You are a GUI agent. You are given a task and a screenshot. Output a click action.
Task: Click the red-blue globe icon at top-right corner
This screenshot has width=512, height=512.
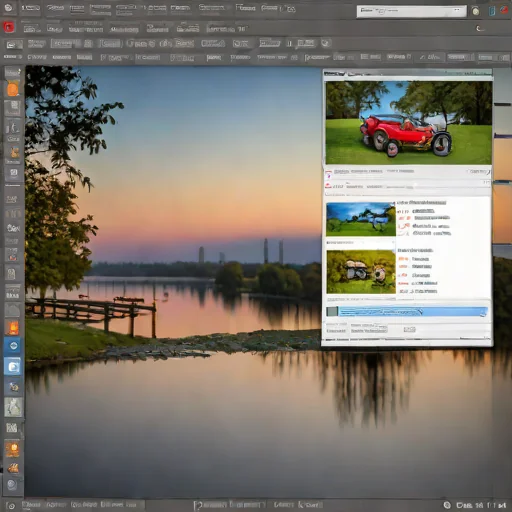pyautogui.click(x=504, y=10)
